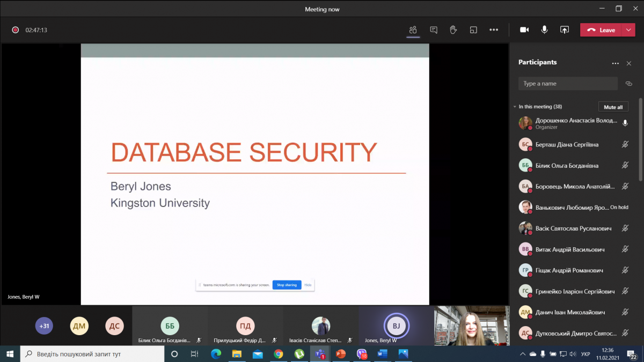Screen dimensions: 644x362
Task: Open Participants panel more options ellipsis
Action: (x=615, y=63)
